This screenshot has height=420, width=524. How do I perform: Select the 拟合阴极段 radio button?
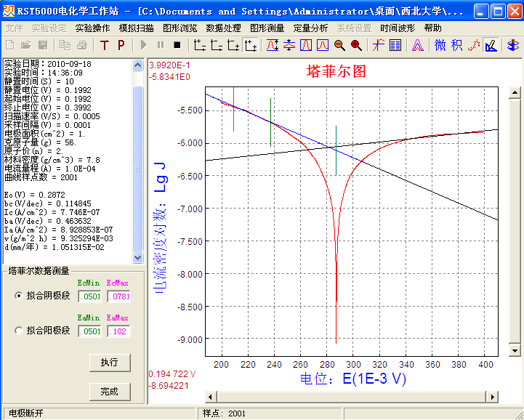[x=19, y=296]
